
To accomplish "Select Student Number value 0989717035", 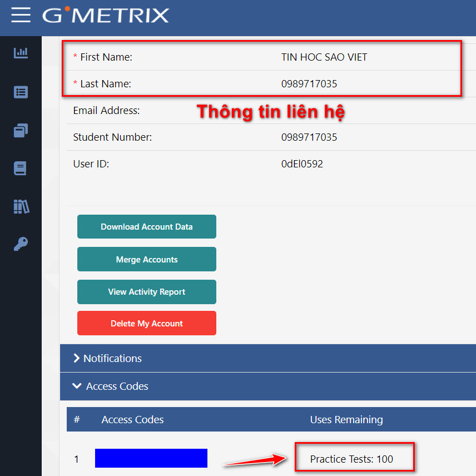I will [x=309, y=137].
